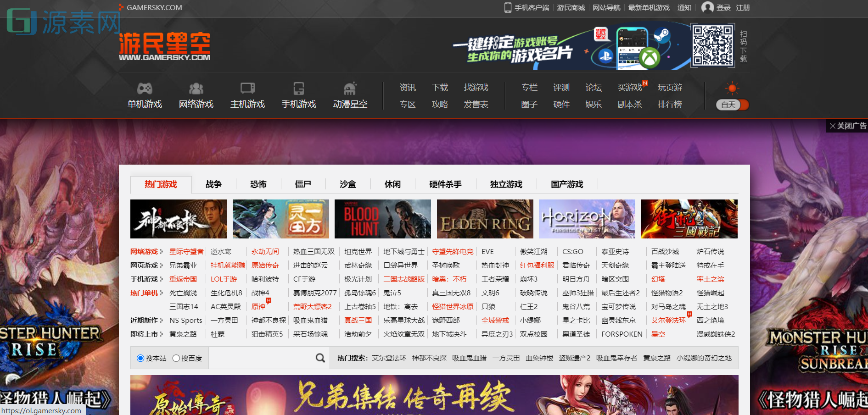The width and height of the screenshot is (868, 415).
Task: Open the Elden Ring game thumbnail
Action: click(x=485, y=219)
